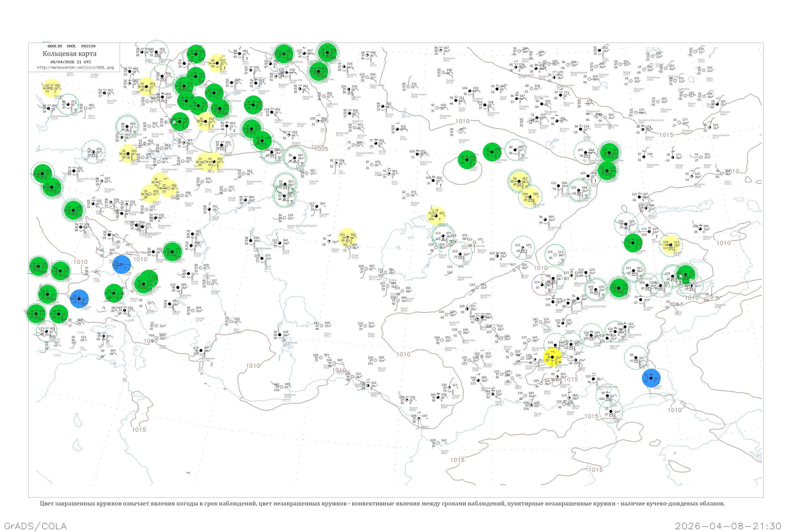
Task: Click the green circle at Kars station
Action: [114, 293]
